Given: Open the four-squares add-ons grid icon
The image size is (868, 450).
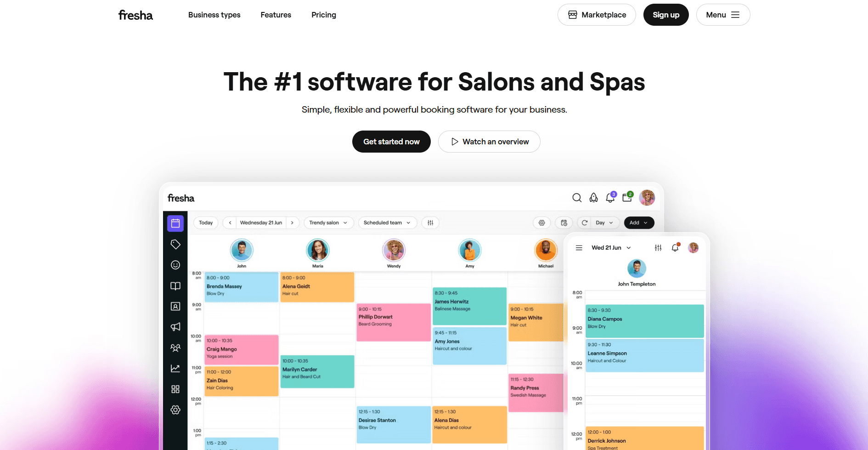Looking at the screenshot, I should pyautogui.click(x=175, y=389).
